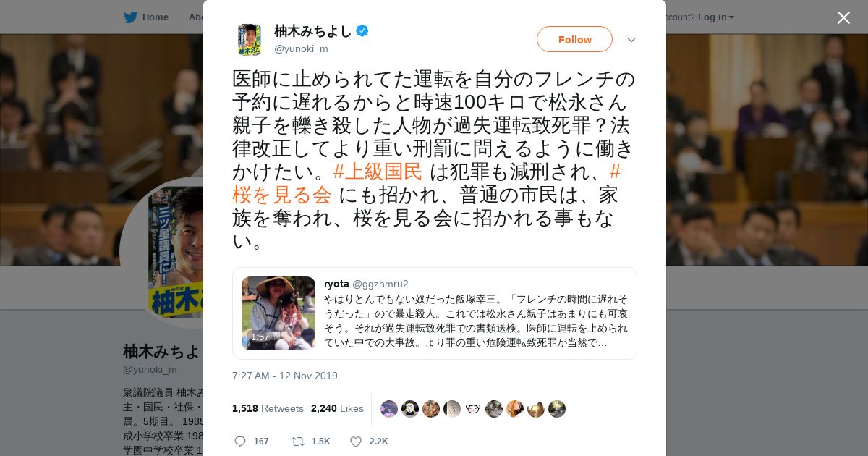Click the last liker avatar in row
The width and height of the screenshot is (868, 456).
tap(557, 409)
